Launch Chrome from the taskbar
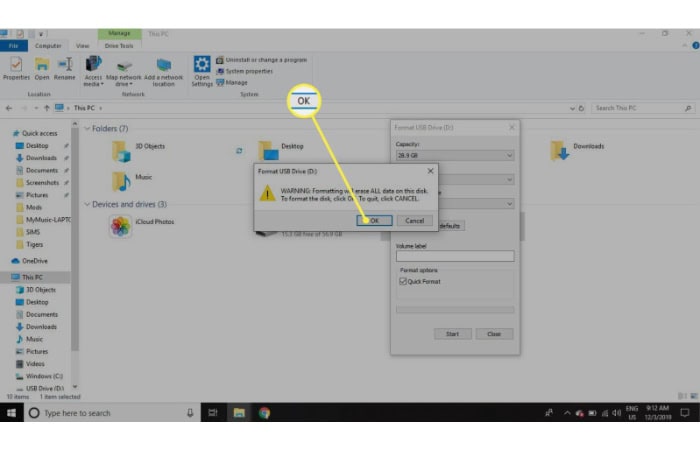This screenshot has width=700, height=450. pyautogui.click(x=264, y=413)
